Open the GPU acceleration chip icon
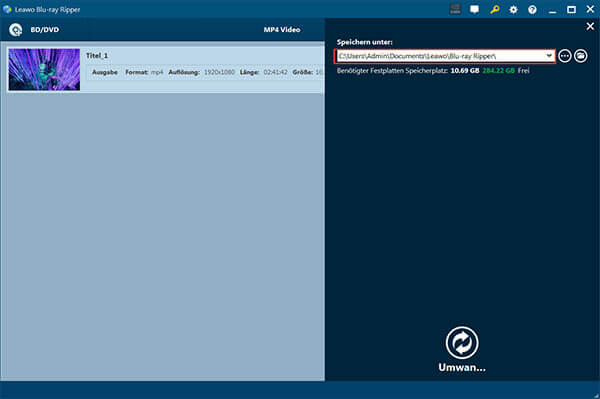The height and width of the screenshot is (399, 600). pyautogui.click(x=455, y=9)
